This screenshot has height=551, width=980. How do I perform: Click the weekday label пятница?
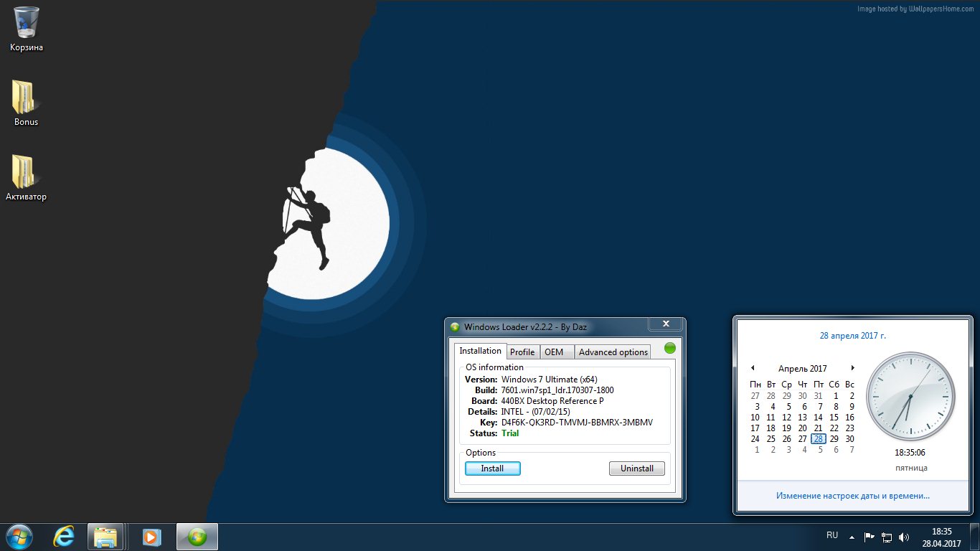coord(911,468)
